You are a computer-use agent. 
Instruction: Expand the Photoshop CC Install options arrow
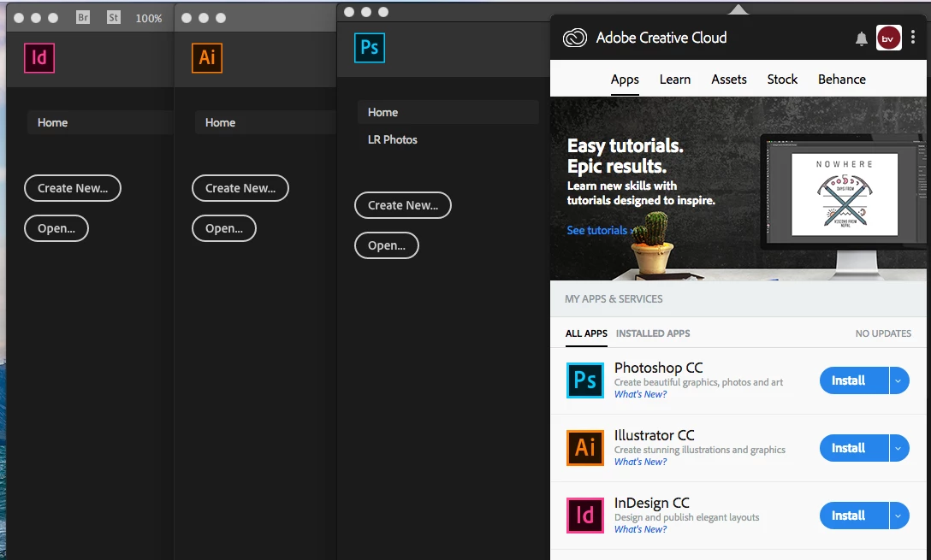click(899, 380)
